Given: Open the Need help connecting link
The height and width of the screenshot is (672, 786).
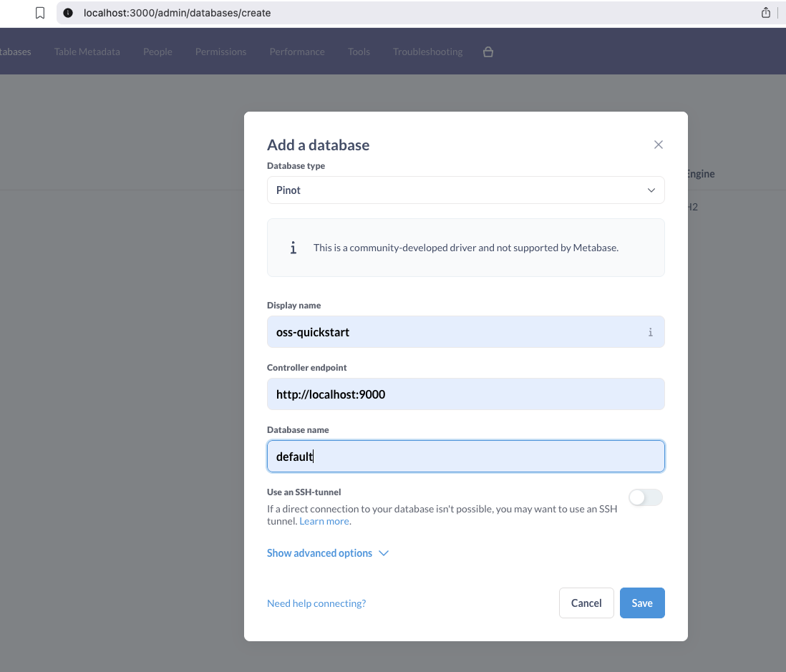Looking at the screenshot, I should 316,603.
